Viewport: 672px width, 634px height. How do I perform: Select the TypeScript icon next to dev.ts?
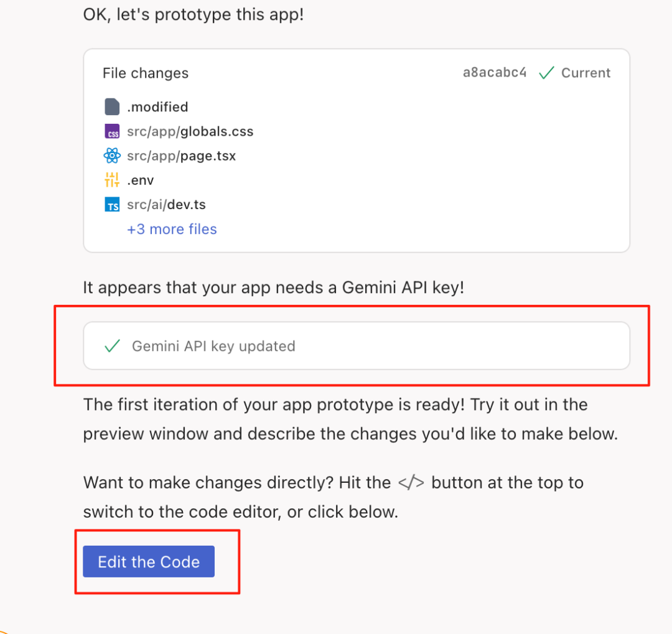tap(112, 204)
